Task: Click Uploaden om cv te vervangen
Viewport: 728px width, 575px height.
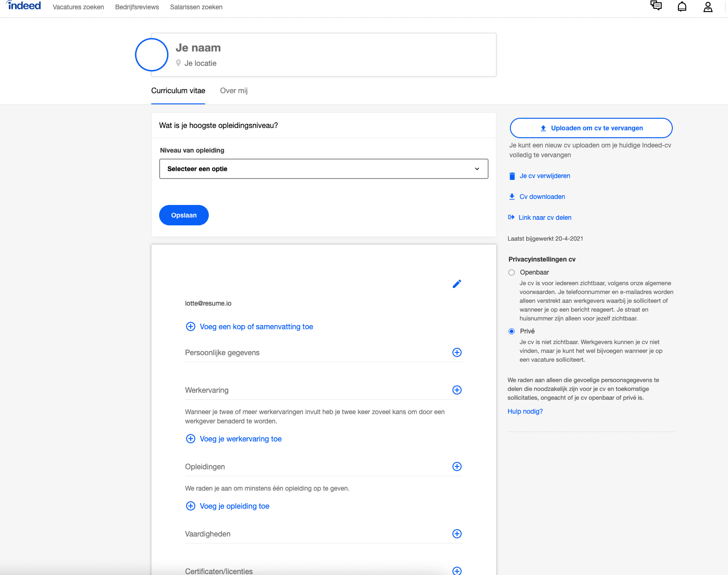Action: click(x=591, y=128)
